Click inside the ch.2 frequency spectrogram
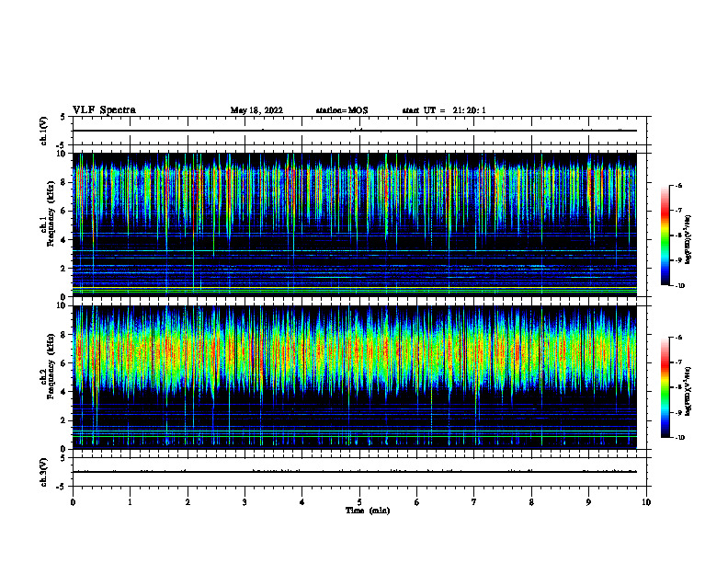The height and width of the screenshot is (563, 728). tap(355, 377)
